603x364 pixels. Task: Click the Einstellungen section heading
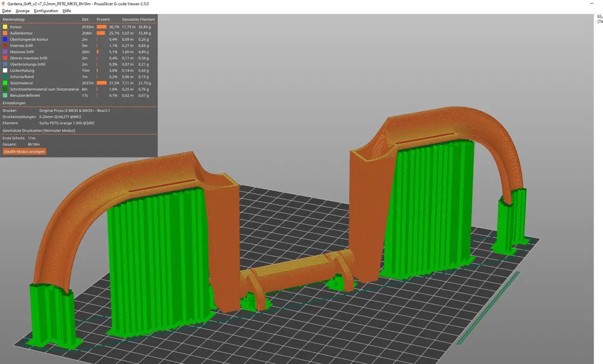pos(14,103)
